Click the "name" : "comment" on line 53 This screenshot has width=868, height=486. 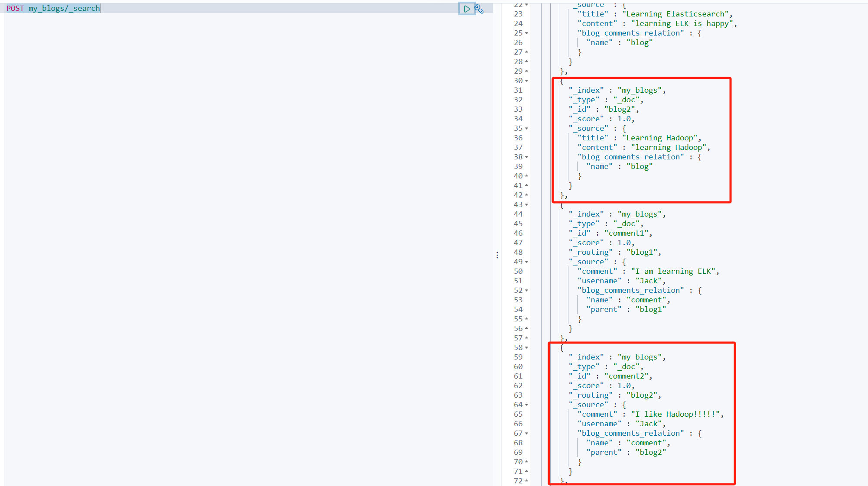coord(628,300)
